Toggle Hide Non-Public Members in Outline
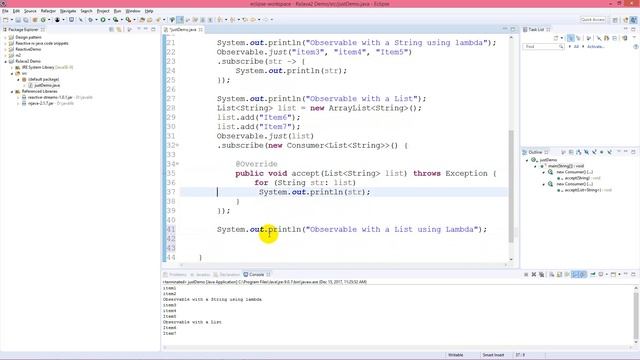The width and height of the screenshot is (640, 360). point(602,152)
